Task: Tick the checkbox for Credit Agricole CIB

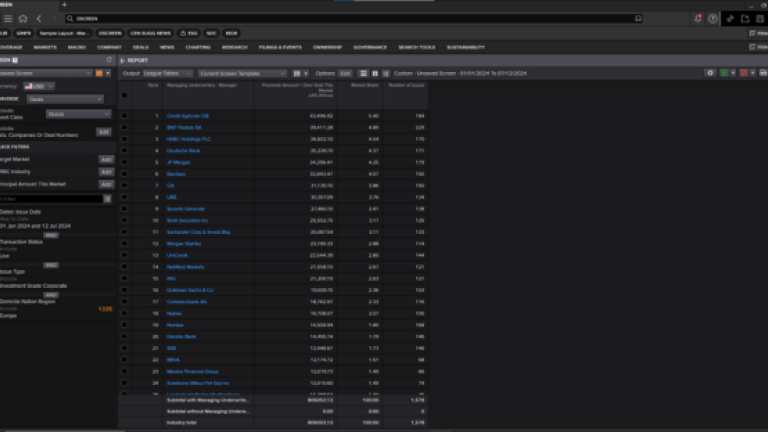Action: [124, 116]
